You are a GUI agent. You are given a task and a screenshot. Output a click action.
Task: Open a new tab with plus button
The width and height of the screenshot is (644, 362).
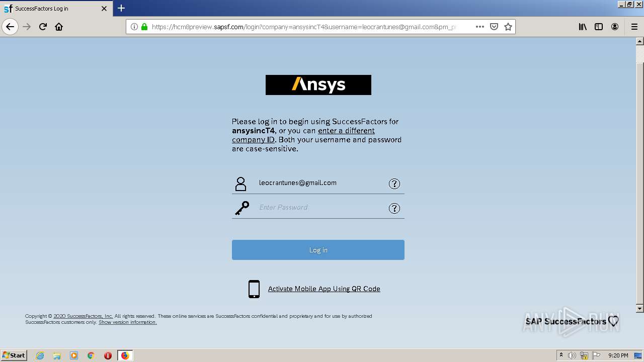[121, 8]
